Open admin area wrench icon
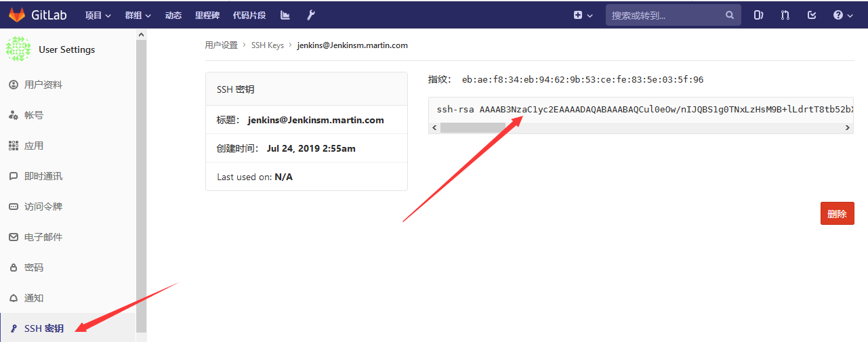 pyautogui.click(x=311, y=15)
